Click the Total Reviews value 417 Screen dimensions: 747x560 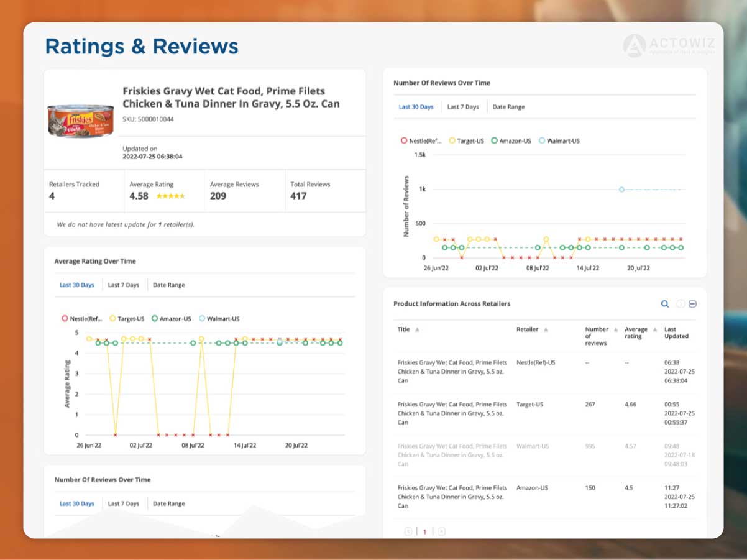(x=298, y=196)
